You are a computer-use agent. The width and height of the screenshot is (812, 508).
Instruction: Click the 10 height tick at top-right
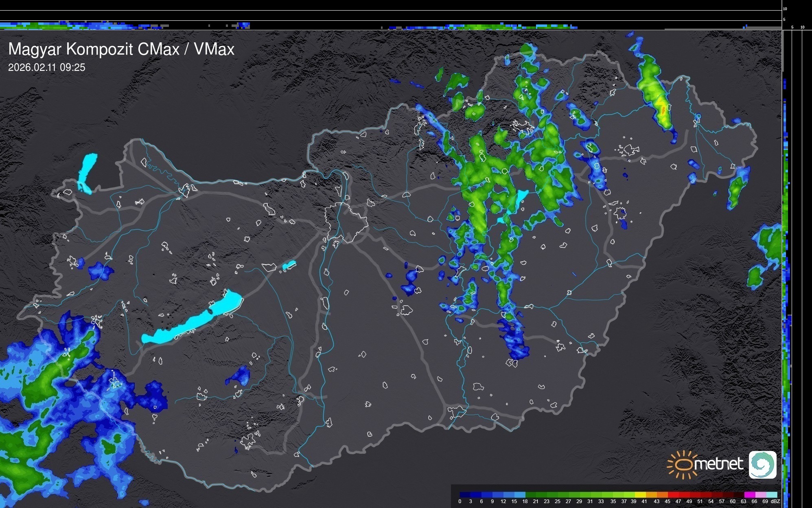785,9
